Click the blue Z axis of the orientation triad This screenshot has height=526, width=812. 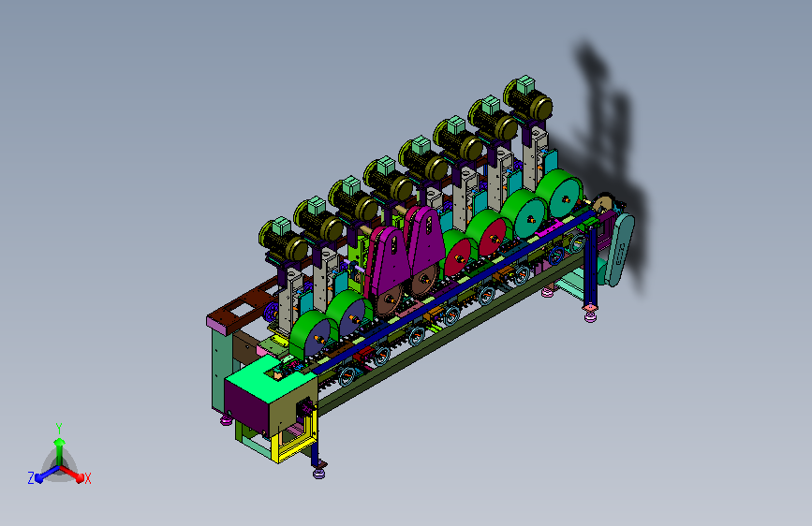point(44,474)
